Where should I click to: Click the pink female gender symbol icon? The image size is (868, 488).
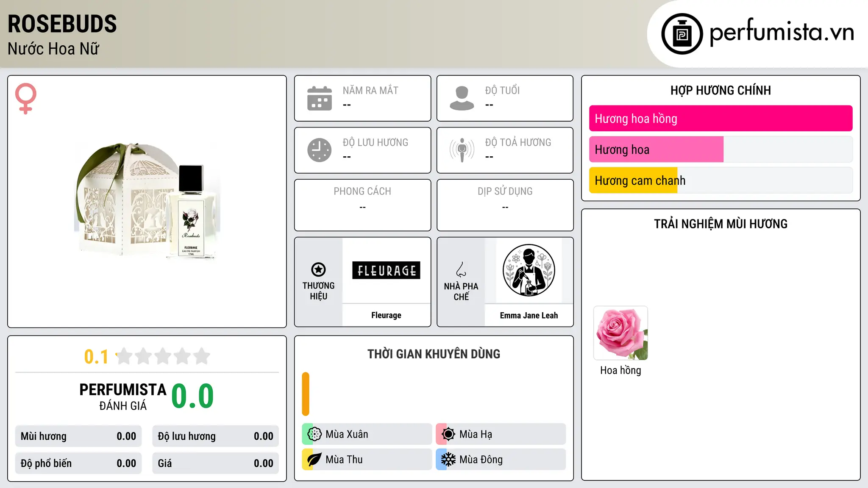pyautogui.click(x=25, y=99)
